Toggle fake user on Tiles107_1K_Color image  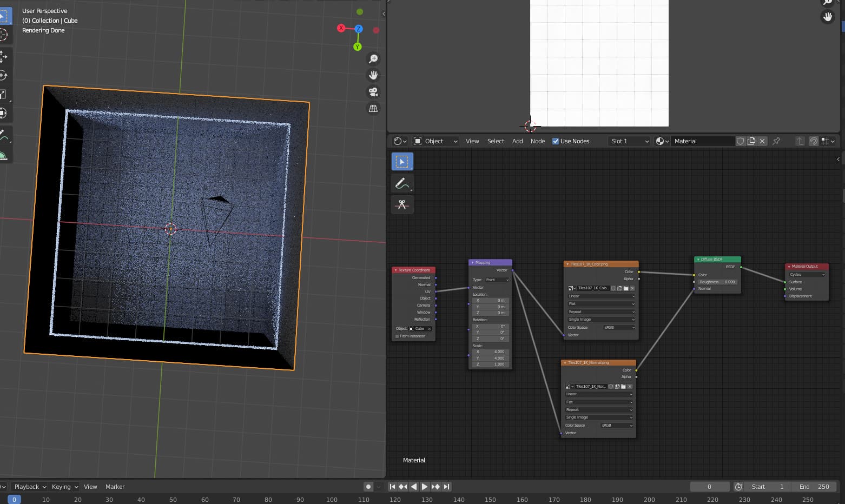tap(613, 288)
